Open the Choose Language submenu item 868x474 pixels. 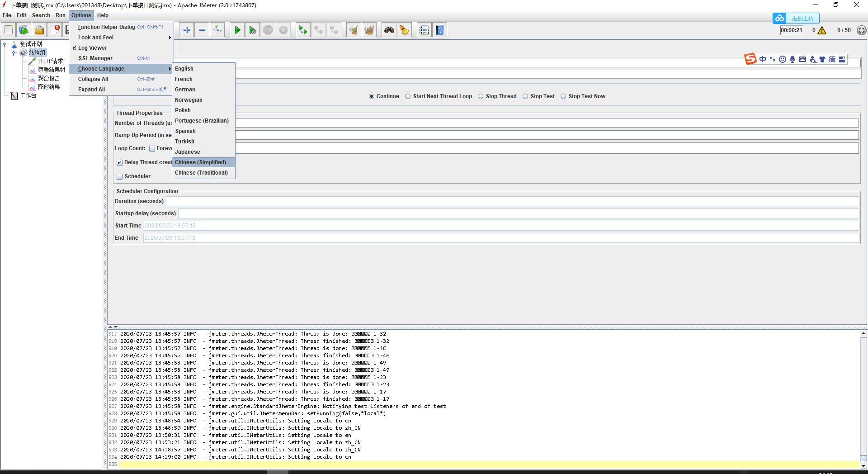121,69
